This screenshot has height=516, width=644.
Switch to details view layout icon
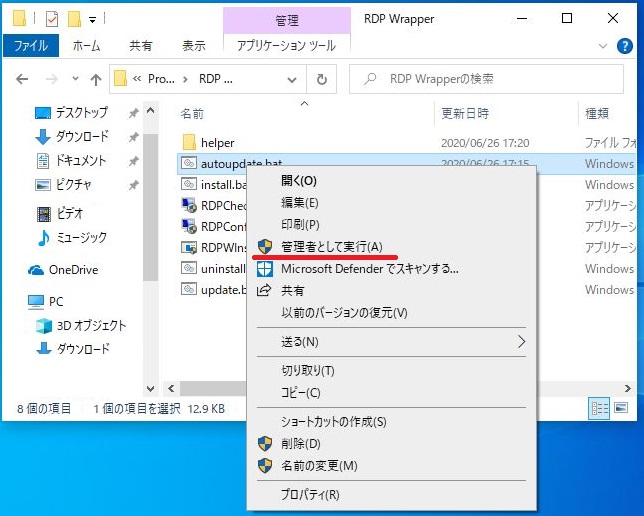pyautogui.click(x=599, y=408)
